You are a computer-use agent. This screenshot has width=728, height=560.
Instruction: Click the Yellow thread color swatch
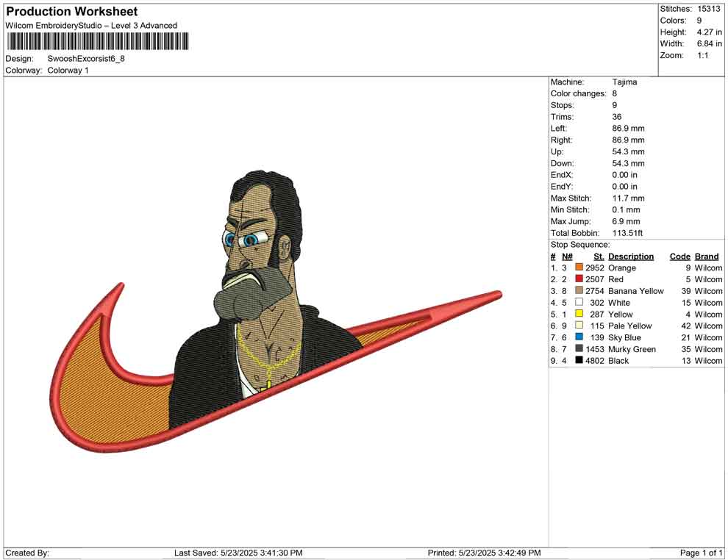(x=579, y=314)
